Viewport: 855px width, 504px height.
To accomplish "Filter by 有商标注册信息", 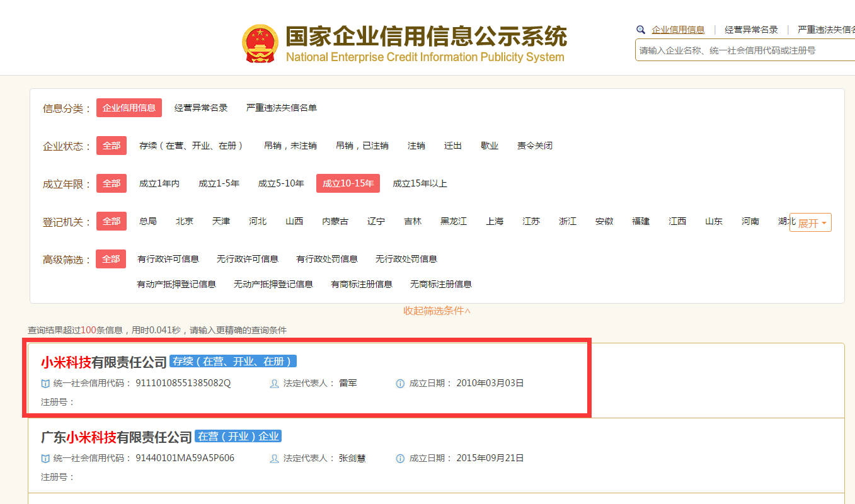I will [362, 284].
